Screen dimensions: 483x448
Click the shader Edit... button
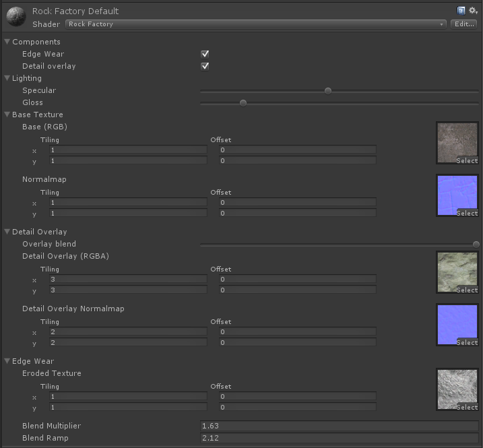(x=464, y=24)
